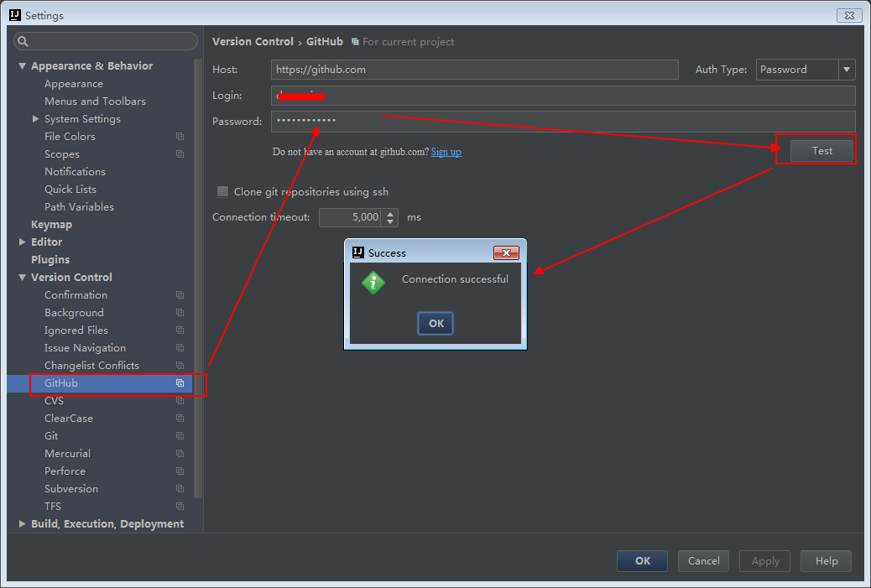This screenshot has height=588, width=871.
Task: Open Quick Lists settings
Action: (70, 190)
